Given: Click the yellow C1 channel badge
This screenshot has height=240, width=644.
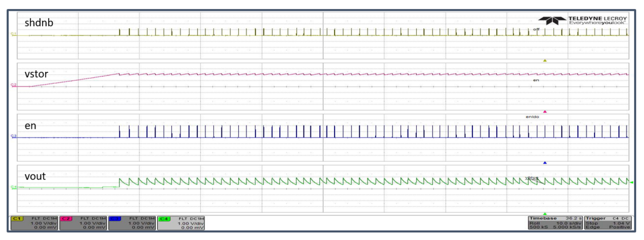Looking at the screenshot, I should point(17,219).
